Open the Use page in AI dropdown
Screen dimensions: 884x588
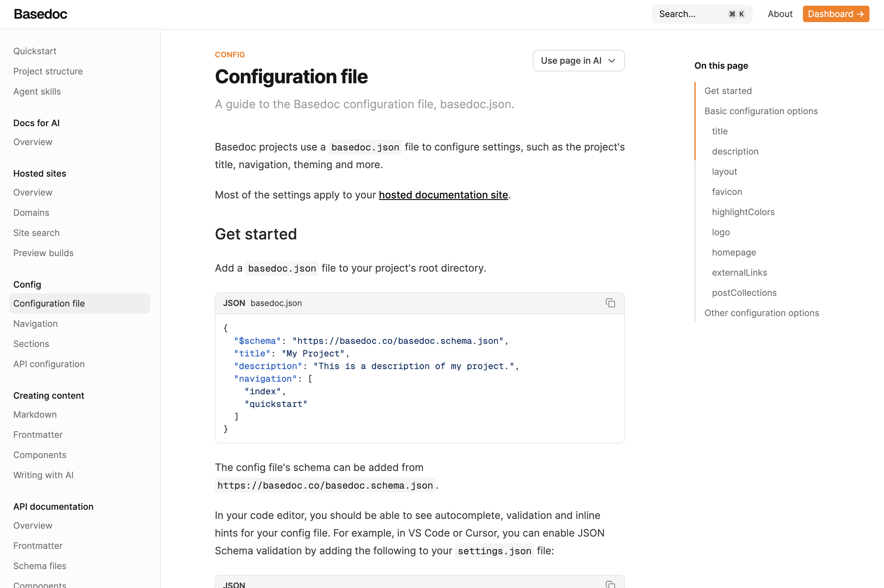click(578, 61)
